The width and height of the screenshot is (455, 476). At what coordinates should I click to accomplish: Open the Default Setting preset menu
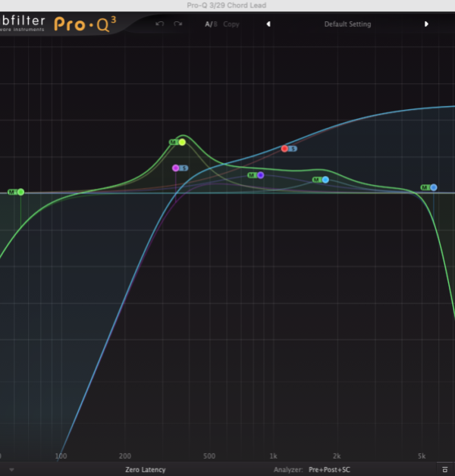click(x=347, y=24)
